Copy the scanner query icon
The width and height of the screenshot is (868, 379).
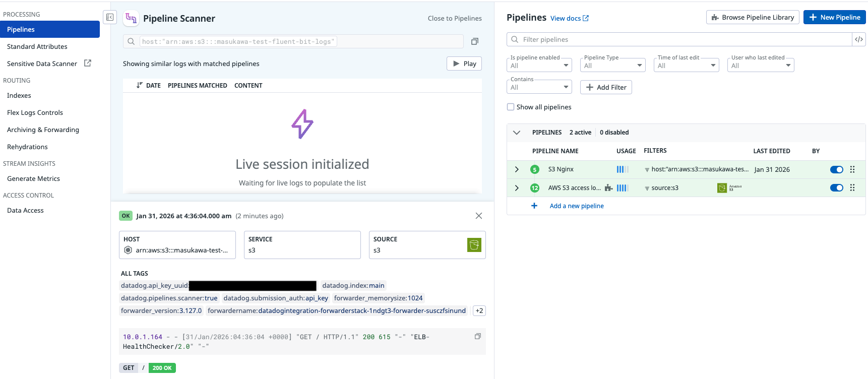(474, 41)
